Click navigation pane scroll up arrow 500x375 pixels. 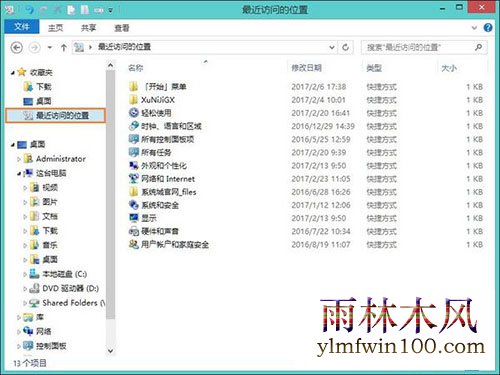click(x=111, y=66)
